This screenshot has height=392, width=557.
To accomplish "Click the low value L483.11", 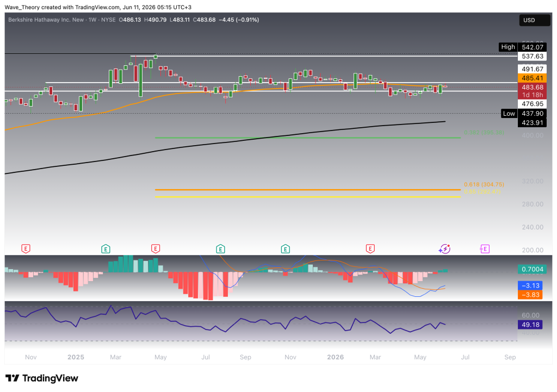I will [x=180, y=20].
